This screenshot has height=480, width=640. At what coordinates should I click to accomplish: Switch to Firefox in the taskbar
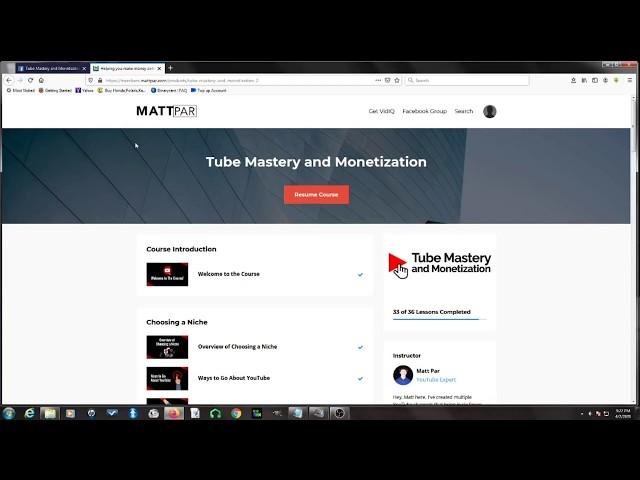(174, 413)
